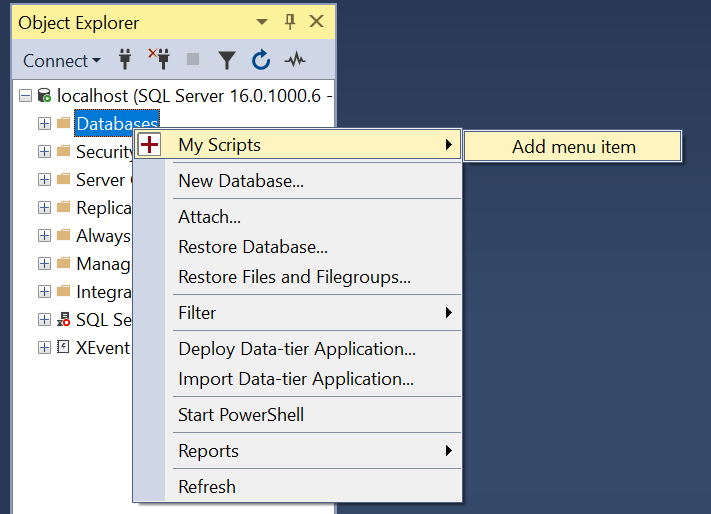Image resolution: width=711 pixels, height=514 pixels.
Task: Expand the Security node
Action: (x=44, y=151)
